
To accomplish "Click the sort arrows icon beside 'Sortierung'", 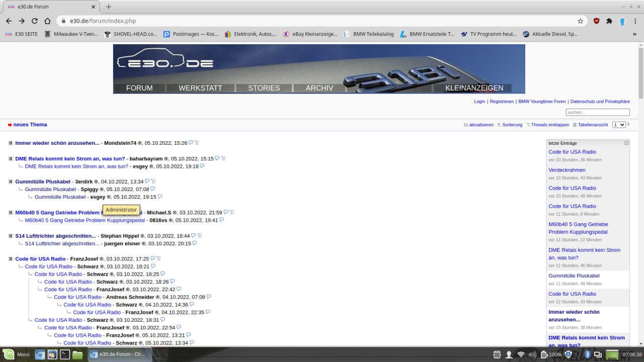I will [499, 125].
